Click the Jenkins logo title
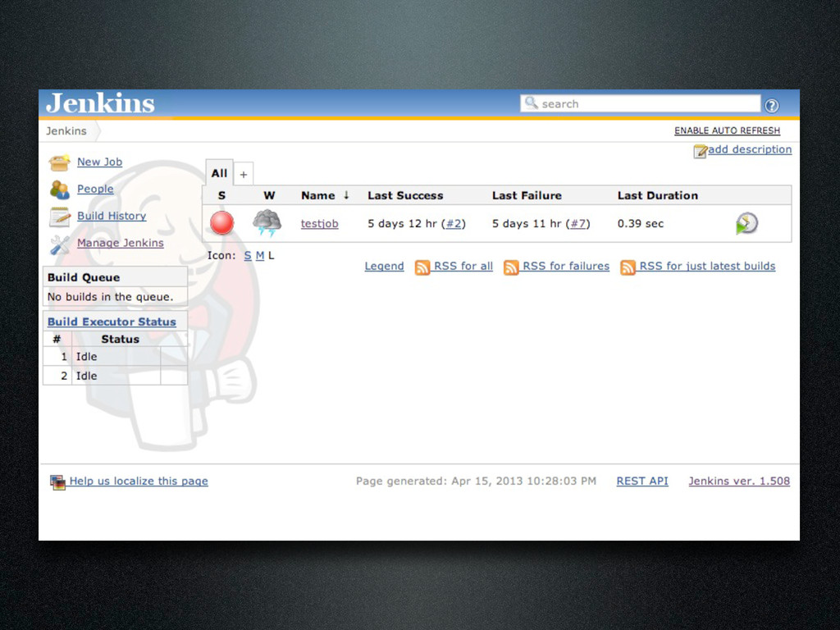Viewport: 840px width, 630px height. (101, 103)
